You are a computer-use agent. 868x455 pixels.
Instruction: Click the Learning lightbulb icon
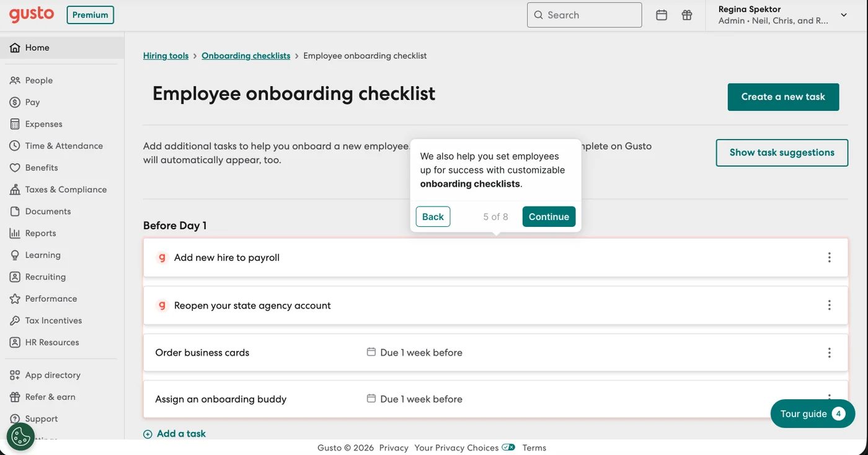(x=15, y=255)
